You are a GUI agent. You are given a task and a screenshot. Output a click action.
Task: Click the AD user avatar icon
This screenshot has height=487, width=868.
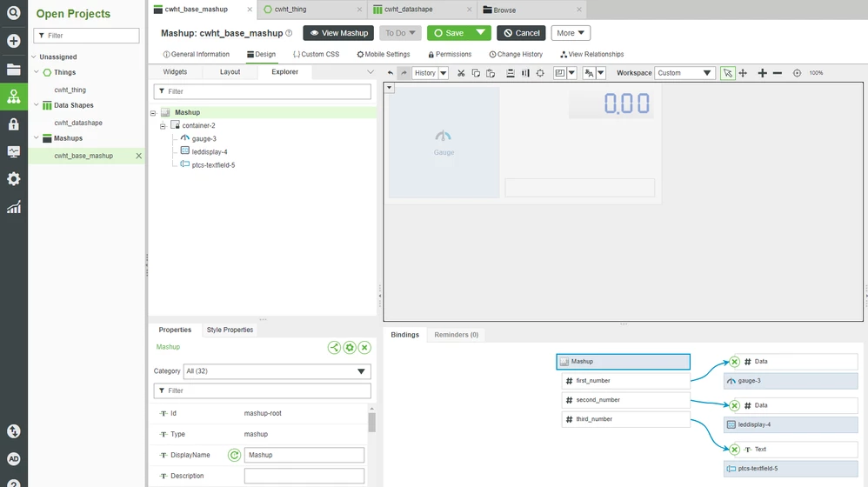click(13, 459)
